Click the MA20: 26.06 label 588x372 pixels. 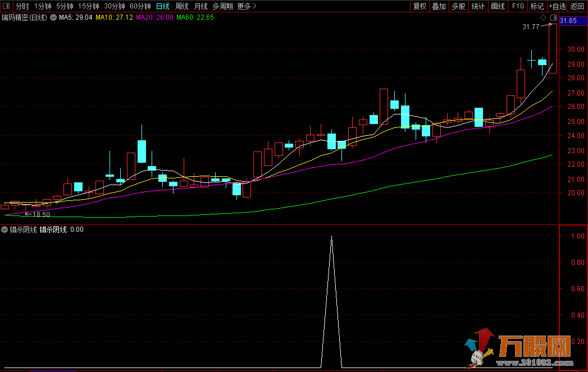point(154,17)
